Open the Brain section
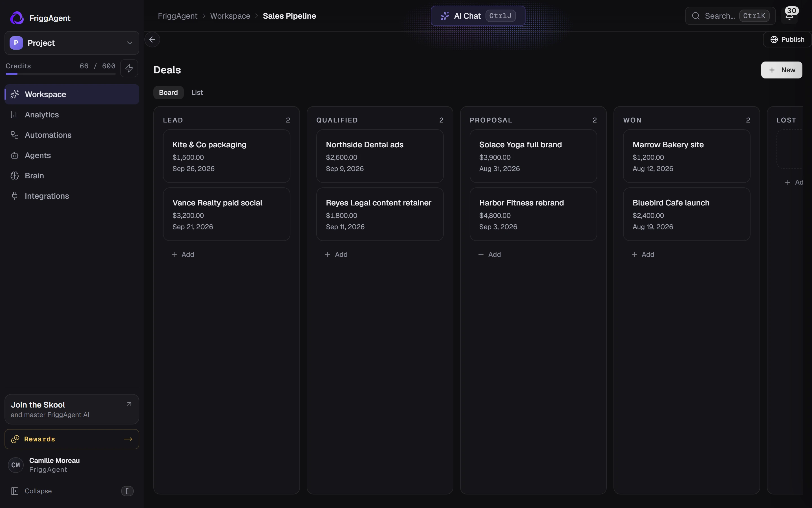Screen dimensions: 812x508 coord(72,176)
